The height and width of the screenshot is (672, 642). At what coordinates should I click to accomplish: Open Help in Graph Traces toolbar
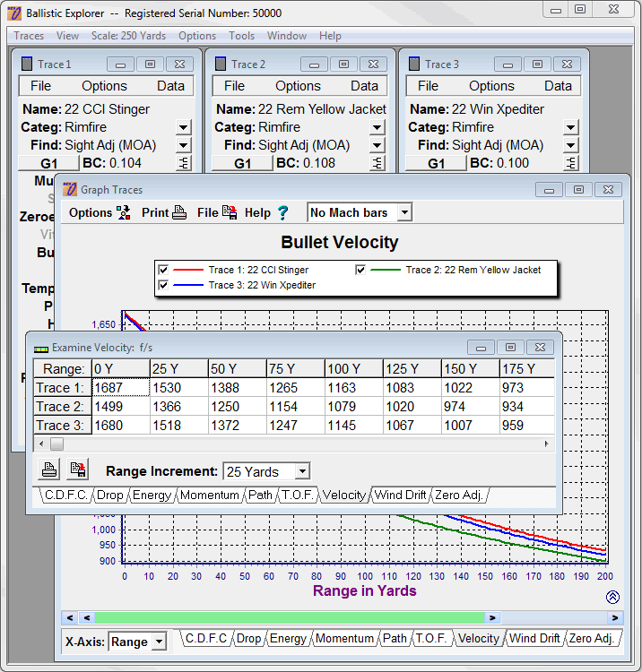point(266,212)
